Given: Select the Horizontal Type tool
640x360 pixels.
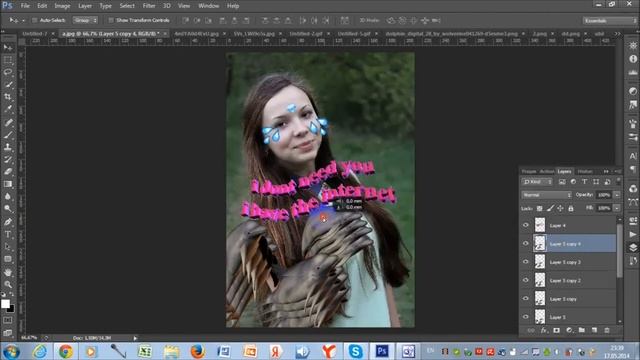Looking at the screenshot, I should (8, 234).
